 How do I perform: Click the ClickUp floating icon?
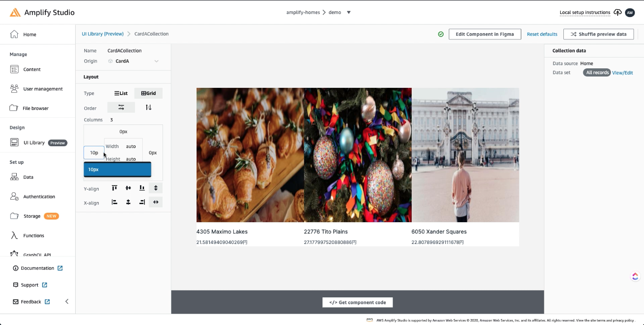(x=635, y=276)
